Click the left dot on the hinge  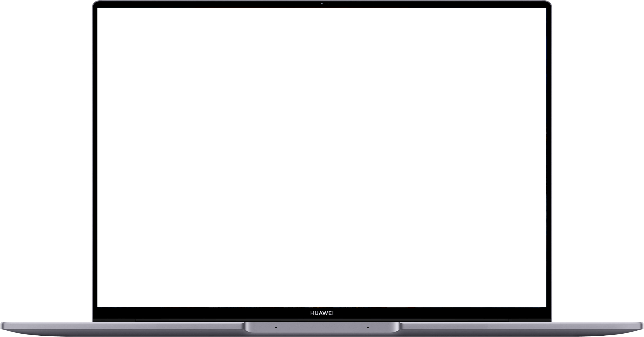(x=276, y=328)
